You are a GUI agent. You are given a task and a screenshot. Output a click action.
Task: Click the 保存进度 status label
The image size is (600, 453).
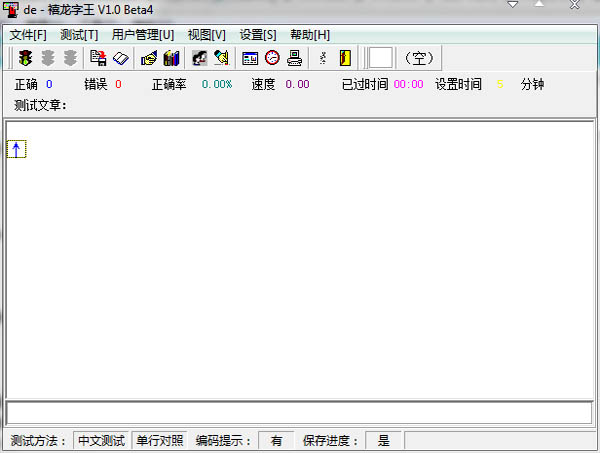tap(330, 441)
